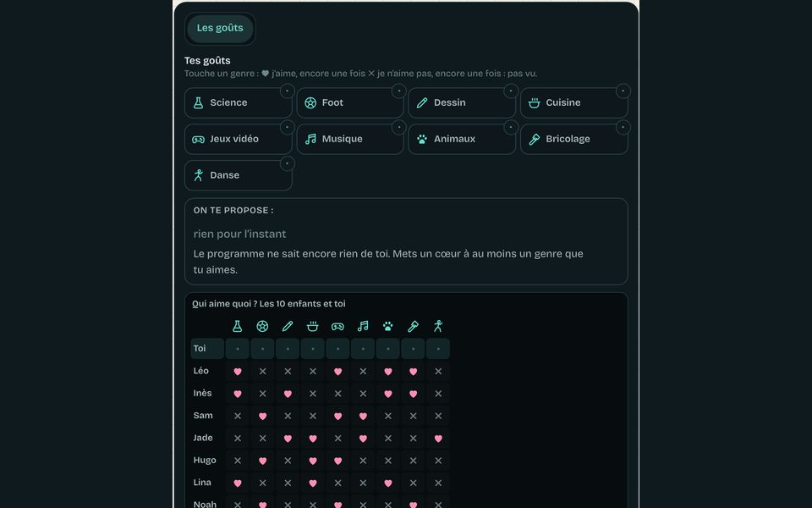Mark the Bricolage genre as liked
The height and width of the screenshot is (508, 812).
tap(574, 139)
